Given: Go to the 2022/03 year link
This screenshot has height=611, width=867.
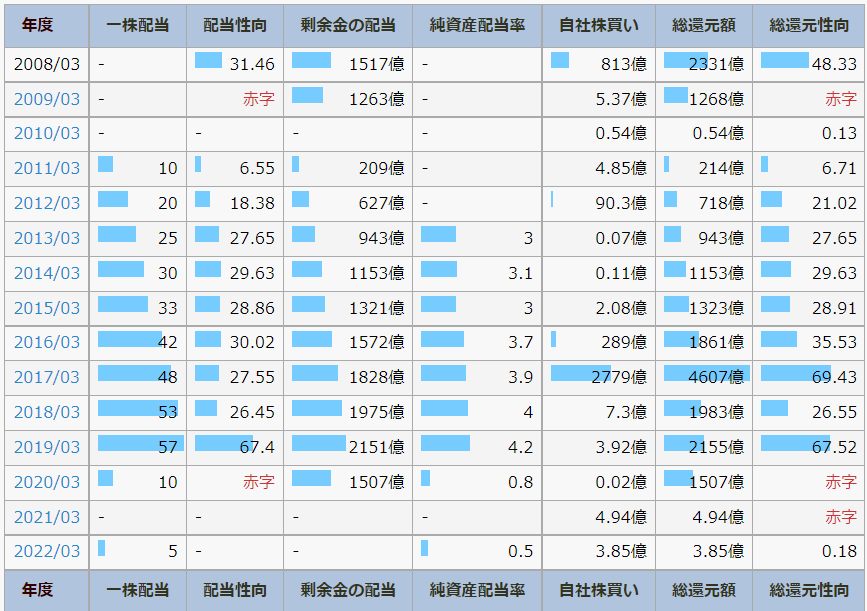Looking at the screenshot, I should click(x=47, y=551).
